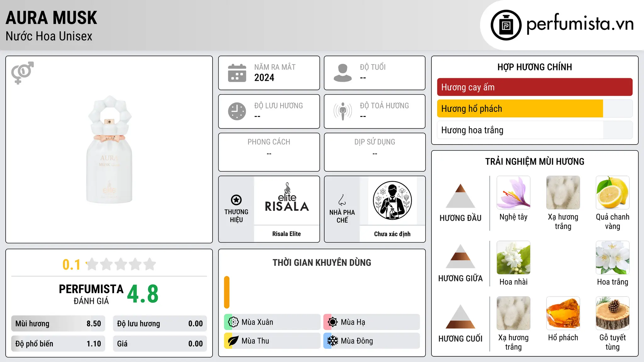The width and height of the screenshot is (644, 362).
Task: Select the Mùa Hạ season button
Action: 372,322
